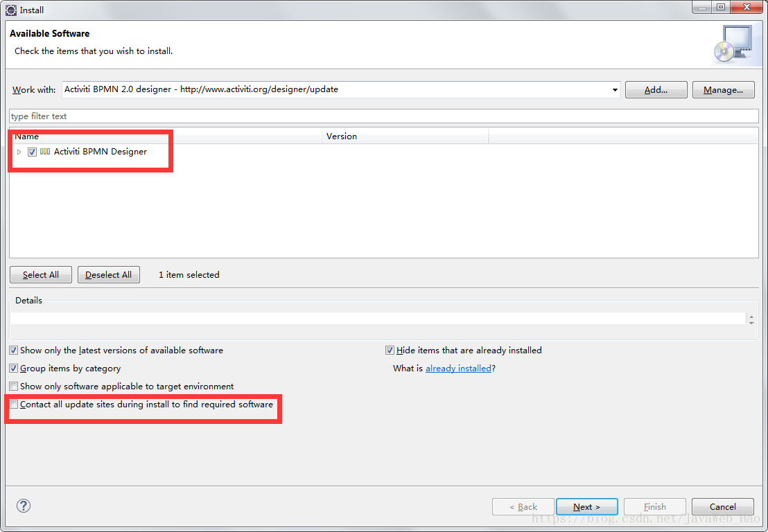This screenshot has height=532, width=768.
Task: Select the Activiti BPMN Designer row text
Action: (101, 152)
